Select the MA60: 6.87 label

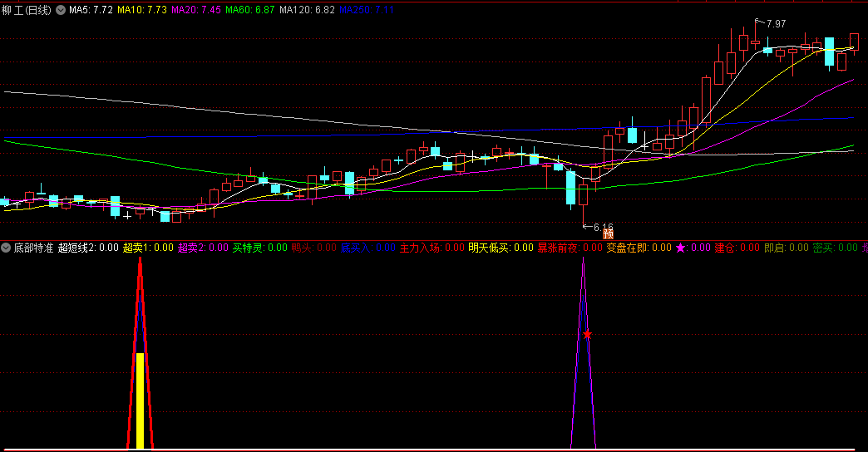(x=249, y=10)
